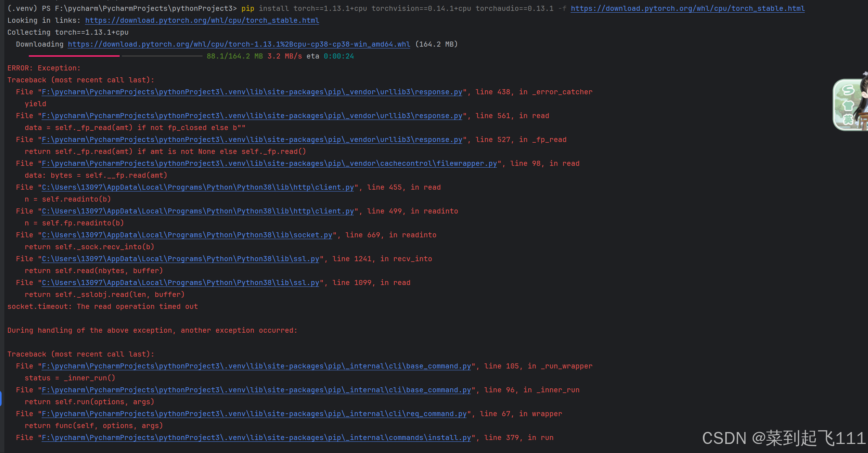
Task: Toggle the 英 input language mode
Action: (848, 120)
